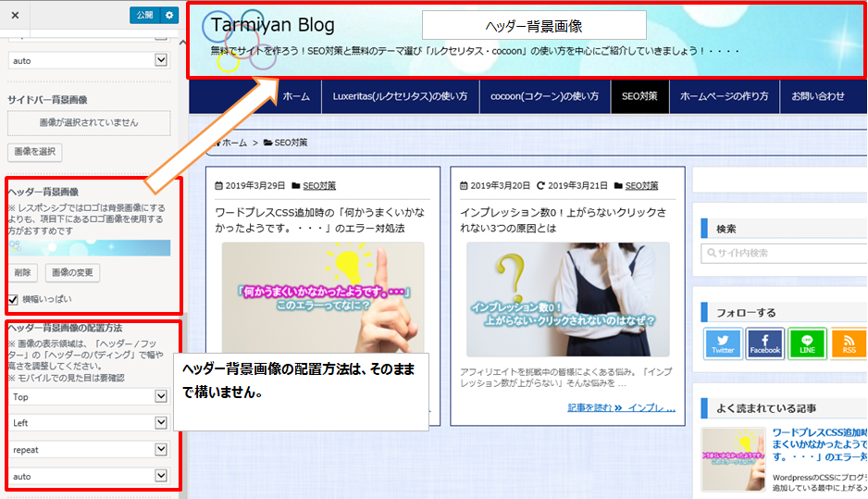Screen dimensions: 868x499
Task: Expand the Top position dropdown
Action: [89, 396]
